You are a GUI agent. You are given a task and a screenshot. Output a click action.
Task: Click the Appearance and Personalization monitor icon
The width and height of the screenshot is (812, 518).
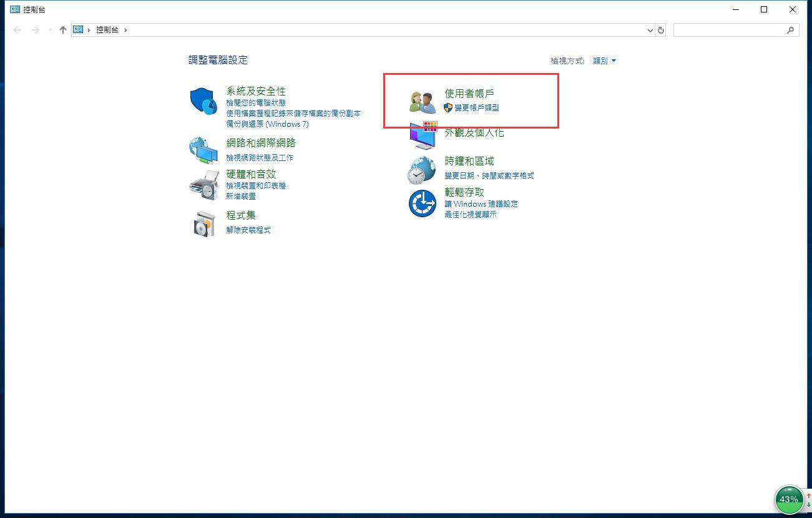click(x=423, y=135)
